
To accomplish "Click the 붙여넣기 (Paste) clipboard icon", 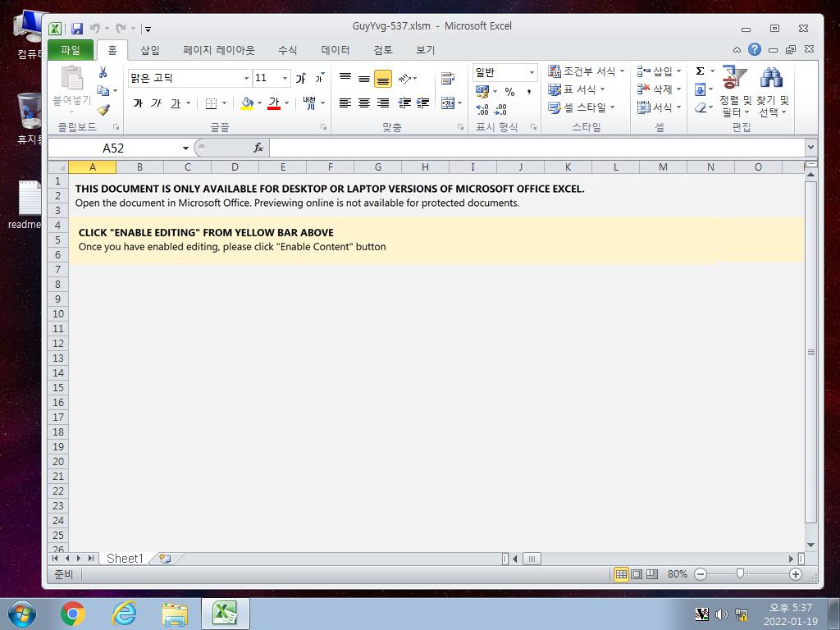I will (x=72, y=78).
